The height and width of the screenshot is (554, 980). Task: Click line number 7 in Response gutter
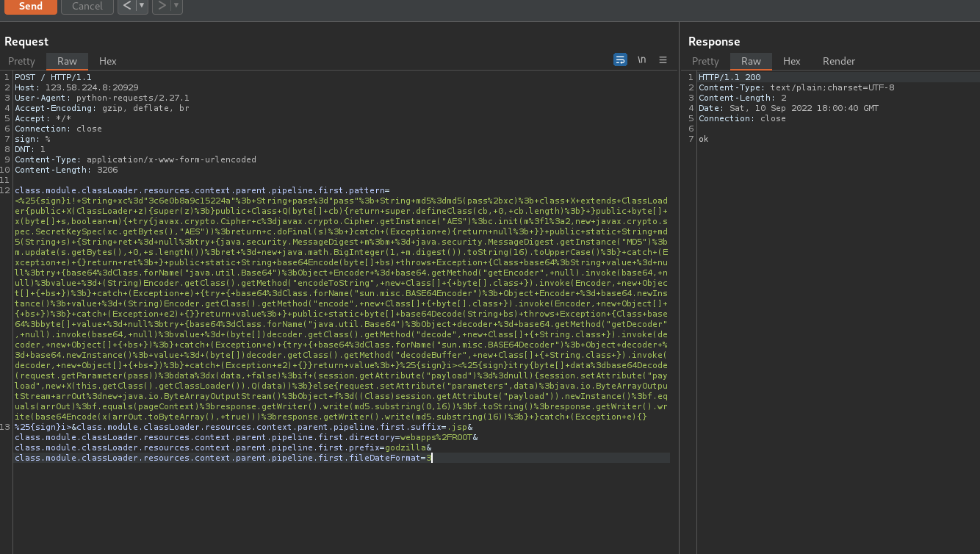691,139
